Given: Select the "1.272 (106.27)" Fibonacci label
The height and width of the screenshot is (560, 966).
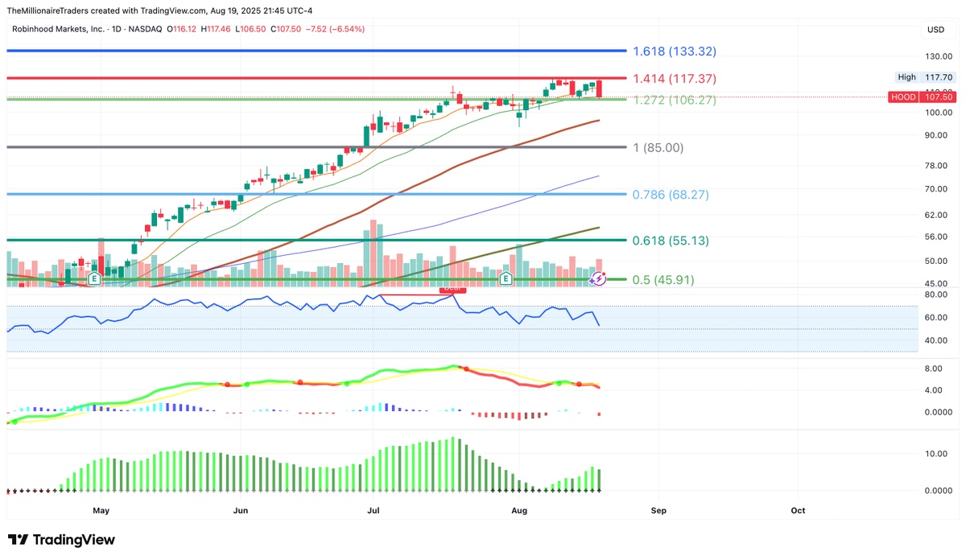Looking at the screenshot, I should 675,100.
